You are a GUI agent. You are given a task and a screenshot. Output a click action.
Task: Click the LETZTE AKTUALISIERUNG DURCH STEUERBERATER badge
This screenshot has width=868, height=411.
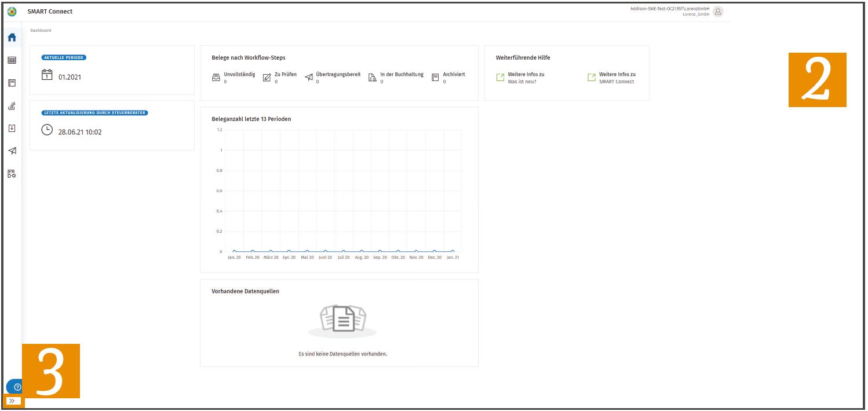click(94, 113)
